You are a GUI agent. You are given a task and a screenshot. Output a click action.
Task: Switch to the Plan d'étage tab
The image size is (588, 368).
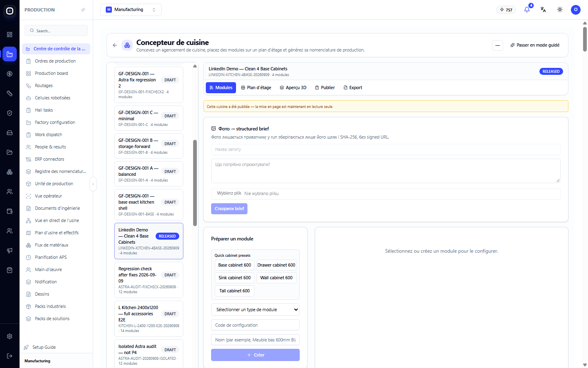click(x=256, y=88)
